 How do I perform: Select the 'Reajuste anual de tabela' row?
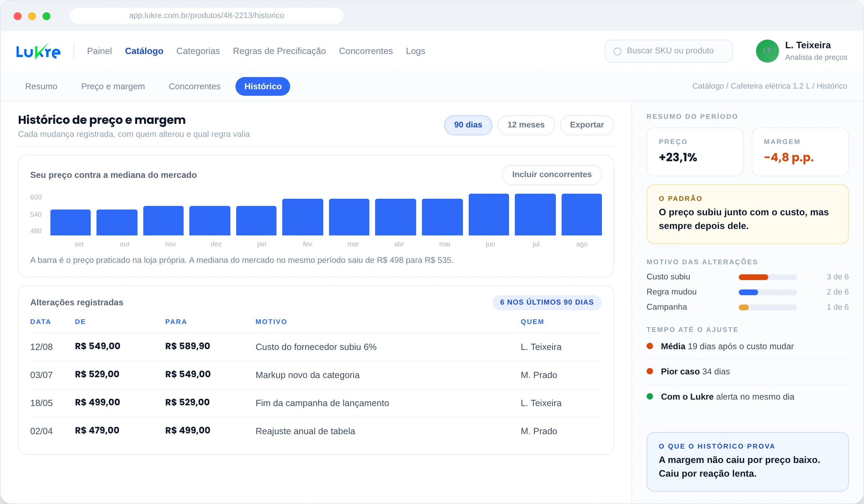[x=316, y=431]
